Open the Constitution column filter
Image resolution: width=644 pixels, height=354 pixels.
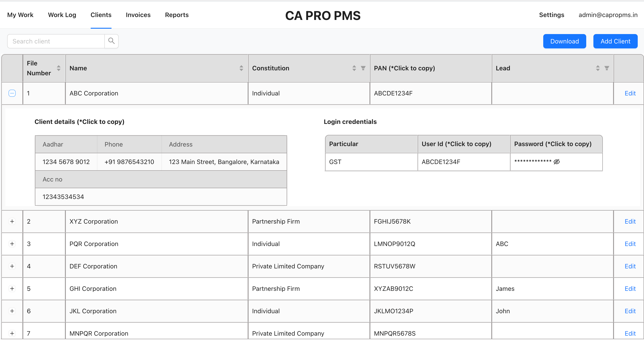click(363, 68)
